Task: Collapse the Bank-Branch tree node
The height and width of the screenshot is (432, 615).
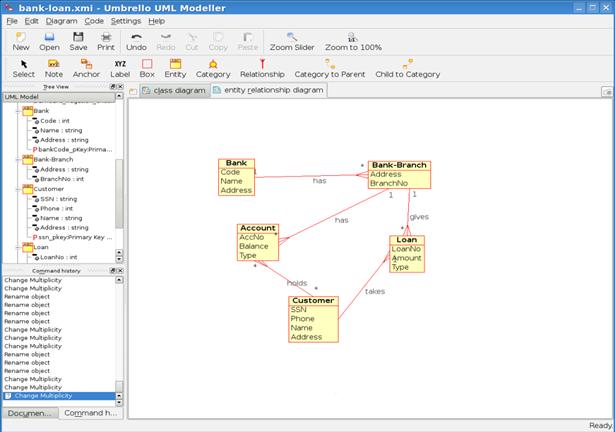Action: [18, 160]
